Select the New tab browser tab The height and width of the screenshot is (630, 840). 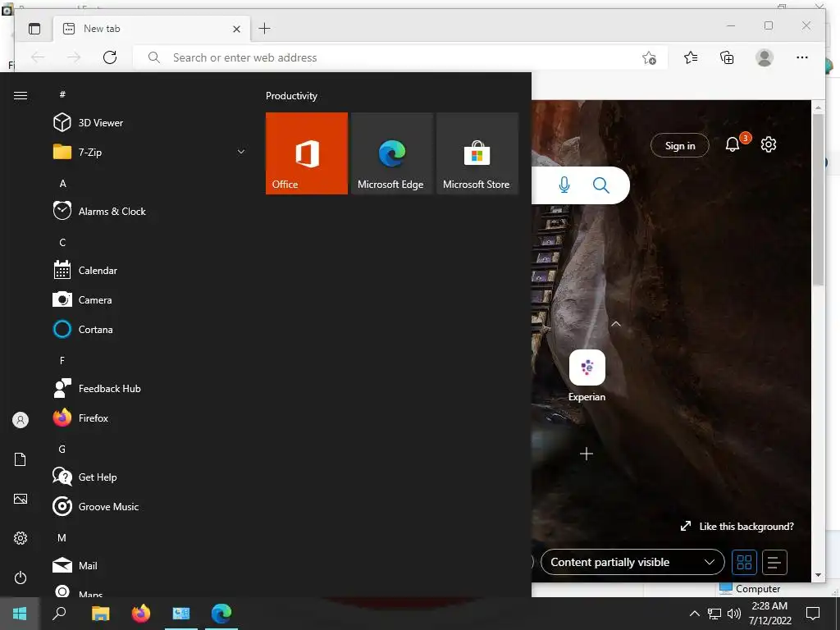151,29
